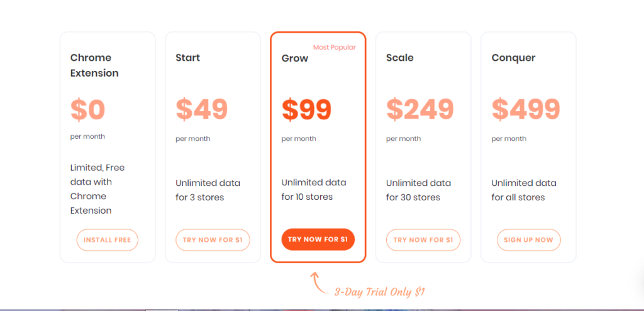Select the Most Popular badge

334,48
